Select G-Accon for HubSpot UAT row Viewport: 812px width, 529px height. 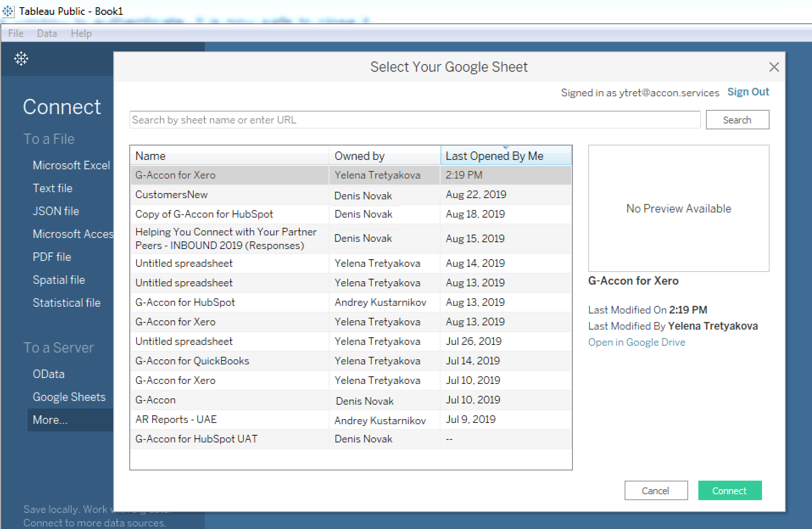[351, 439]
